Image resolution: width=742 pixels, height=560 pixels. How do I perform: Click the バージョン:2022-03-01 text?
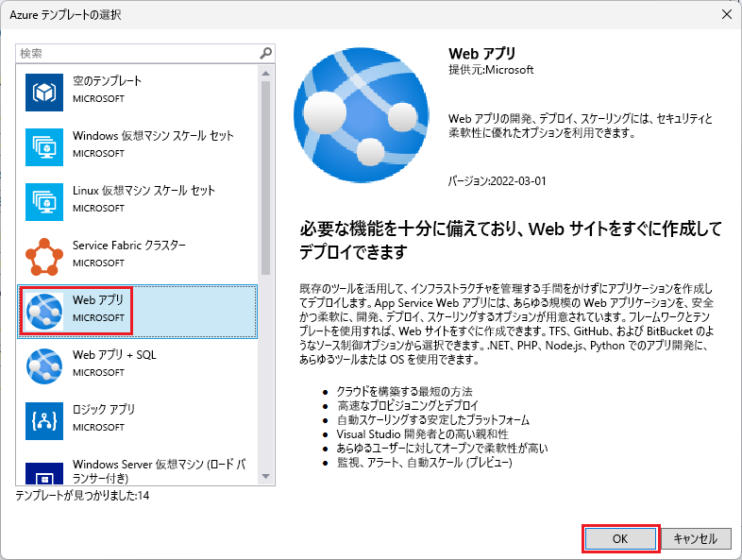[497, 181]
